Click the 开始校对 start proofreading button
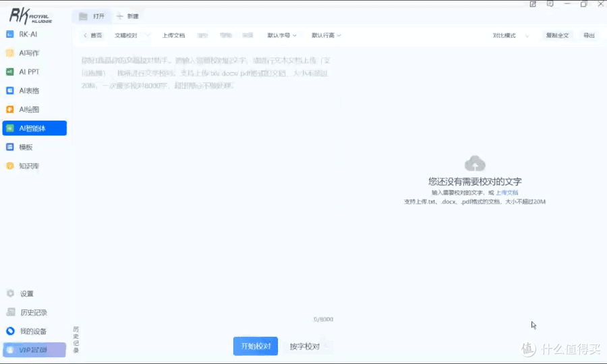The width and height of the screenshot is (607, 364). pos(256,346)
